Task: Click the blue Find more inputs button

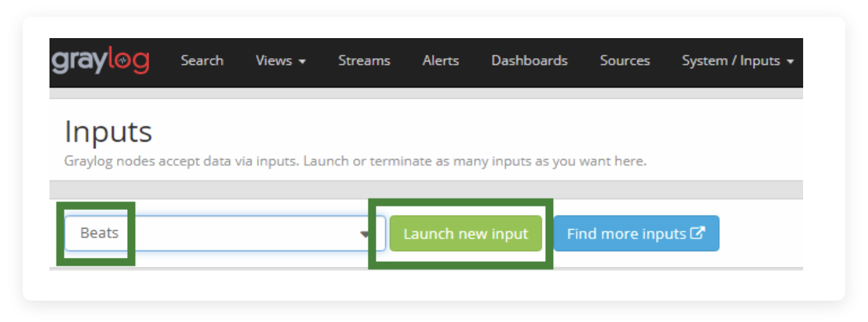Action: (635, 234)
